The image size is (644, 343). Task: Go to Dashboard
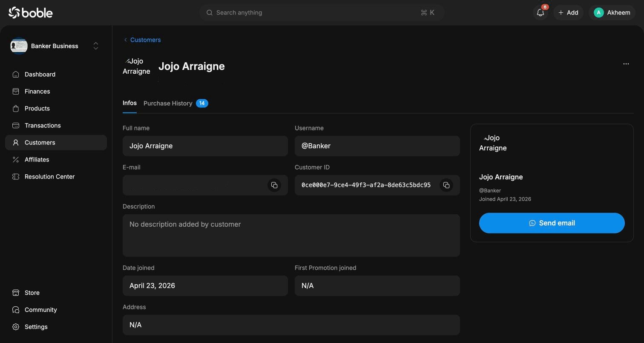(x=56, y=75)
